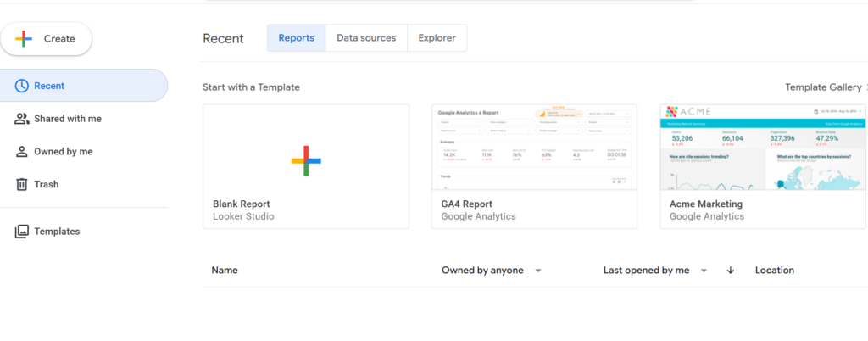Click the Start with a Template heading
This screenshot has width=868, height=341.
[251, 87]
